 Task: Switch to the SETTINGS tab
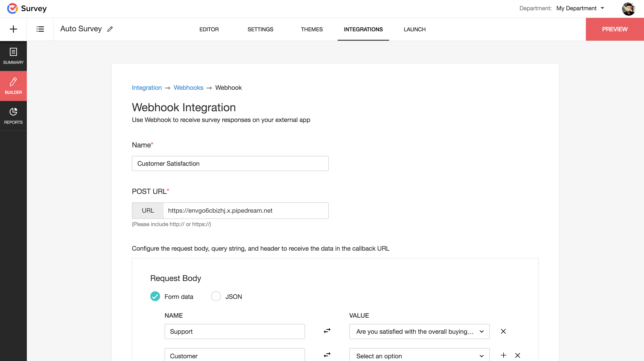click(x=261, y=29)
